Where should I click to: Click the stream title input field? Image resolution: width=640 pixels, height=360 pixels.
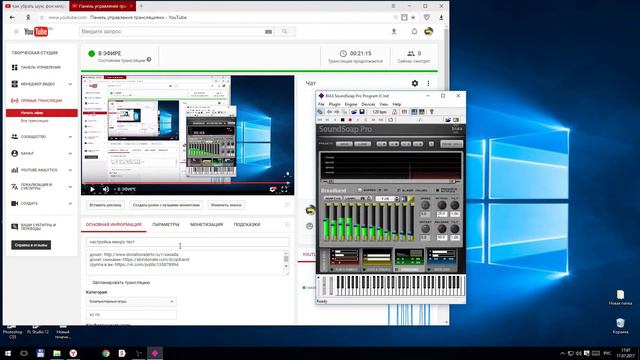coord(187,242)
